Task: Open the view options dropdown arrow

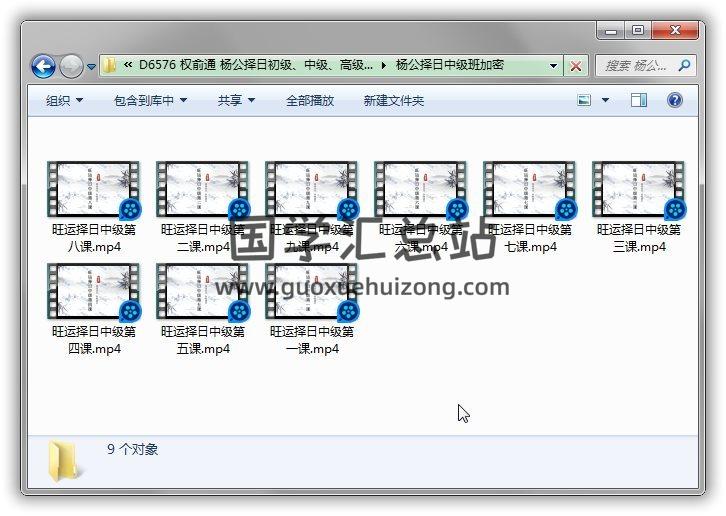Action: [605, 100]
